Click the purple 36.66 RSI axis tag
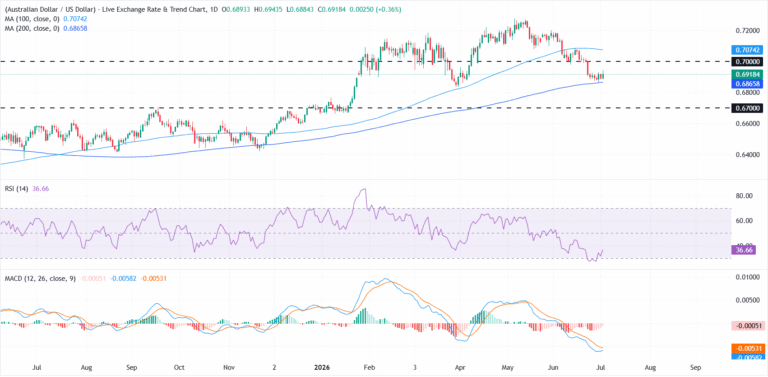The image size is (768, 377). click(744, 250)
